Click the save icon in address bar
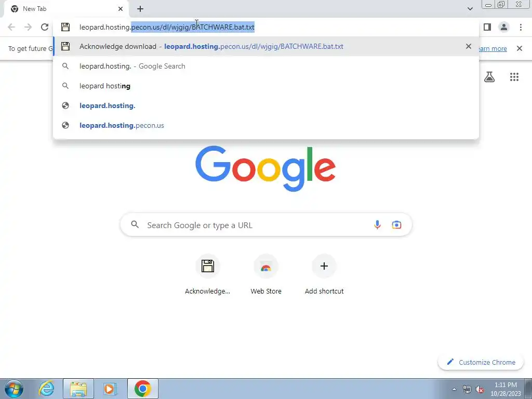The height and width of the screenshot is (399, 532). (65, 27)
